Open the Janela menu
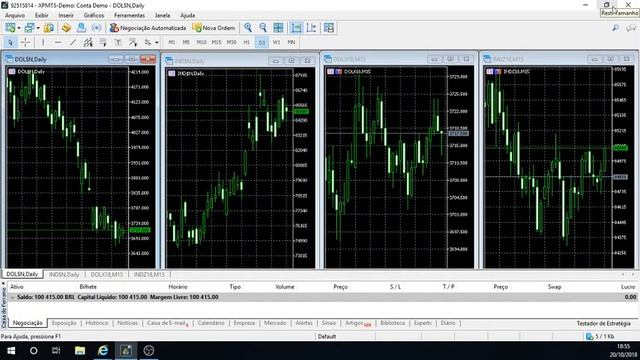640x360 pixels. coord(162,15)
